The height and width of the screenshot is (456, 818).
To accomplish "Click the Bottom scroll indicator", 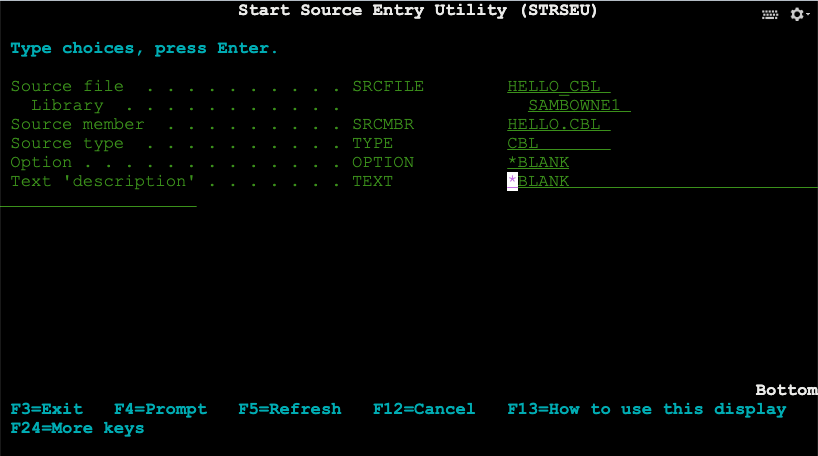I will point(785,390).
